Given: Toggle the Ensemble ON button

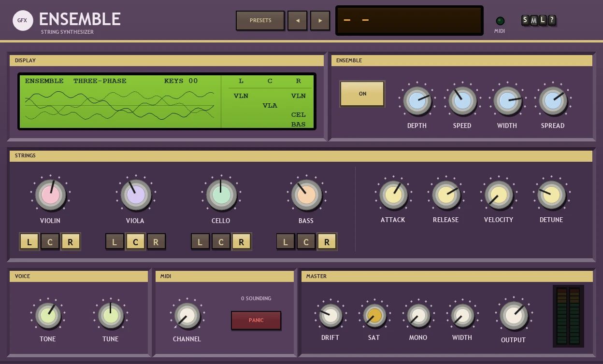Looking at the screenshot, I should [x=362, y=94].
